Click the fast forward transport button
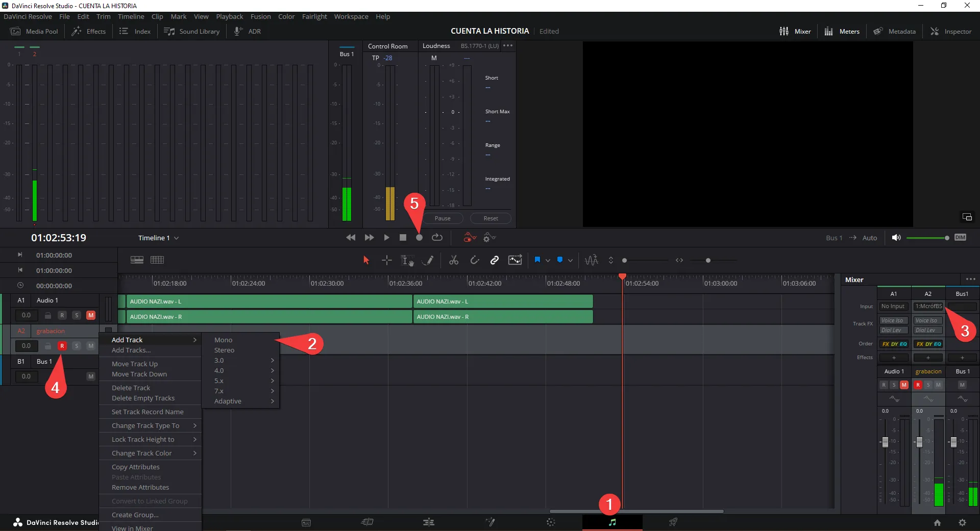 pos(369,238)
